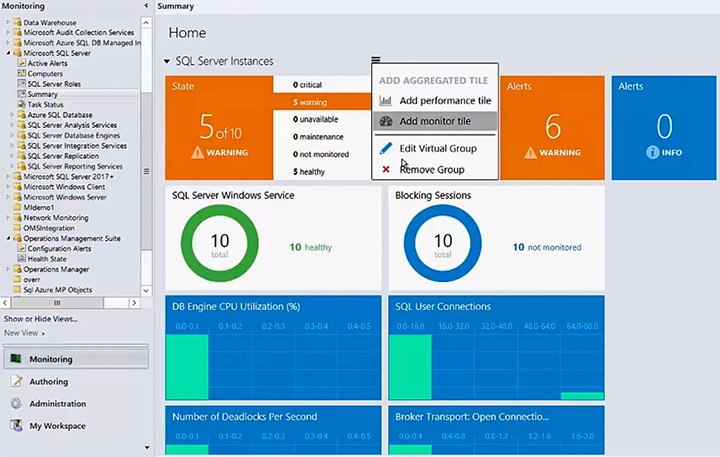
Task: Select Edit Virtual Group menu entry
Action: [x=435, y=148]
